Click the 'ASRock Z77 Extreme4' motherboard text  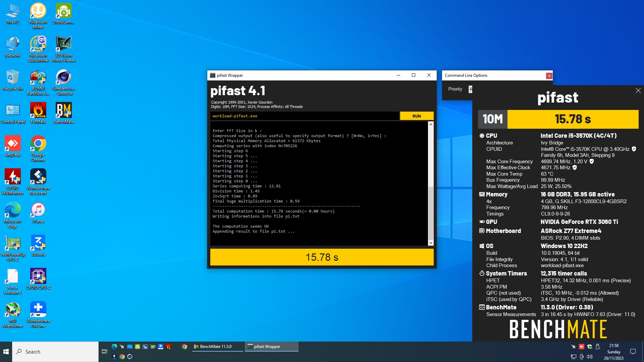click(571, 231)
